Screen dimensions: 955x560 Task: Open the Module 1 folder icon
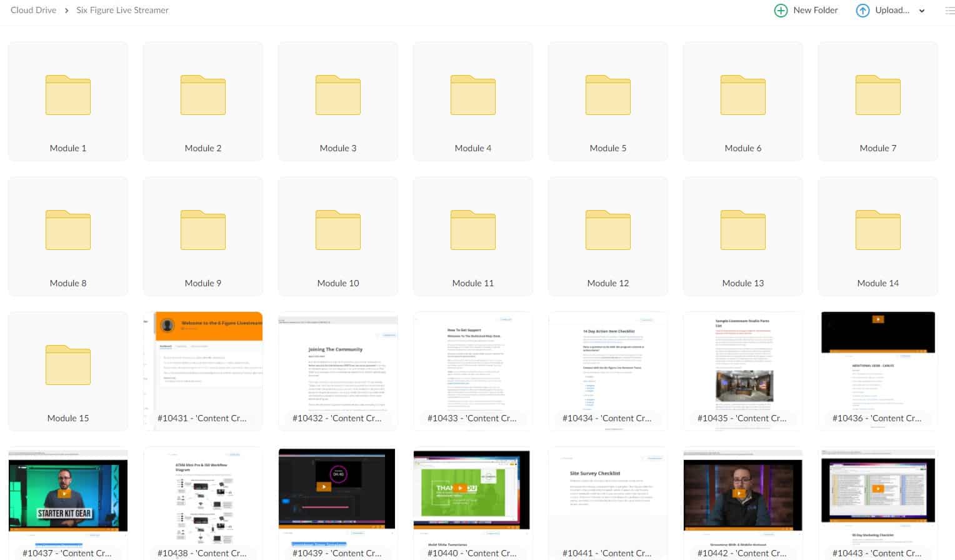coord(68,96)
